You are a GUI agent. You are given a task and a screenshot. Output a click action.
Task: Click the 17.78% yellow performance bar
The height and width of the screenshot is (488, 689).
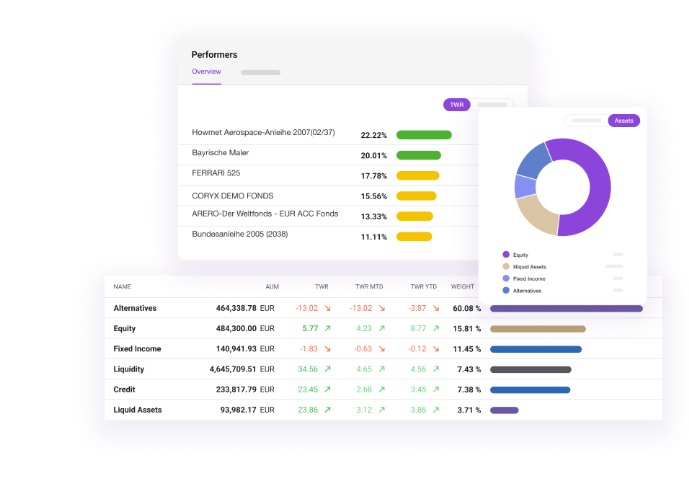417,176
